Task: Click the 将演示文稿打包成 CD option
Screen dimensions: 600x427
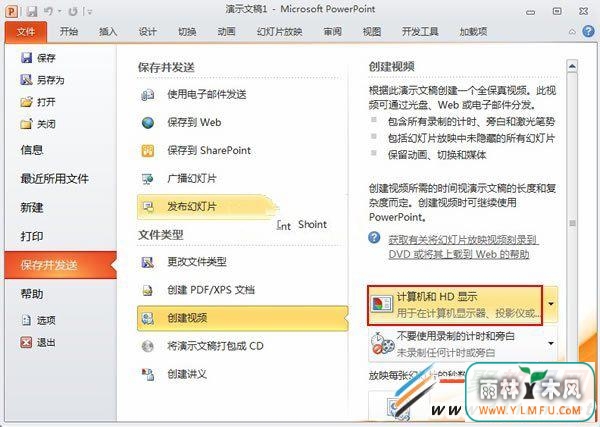Action: tap(242, 346)
